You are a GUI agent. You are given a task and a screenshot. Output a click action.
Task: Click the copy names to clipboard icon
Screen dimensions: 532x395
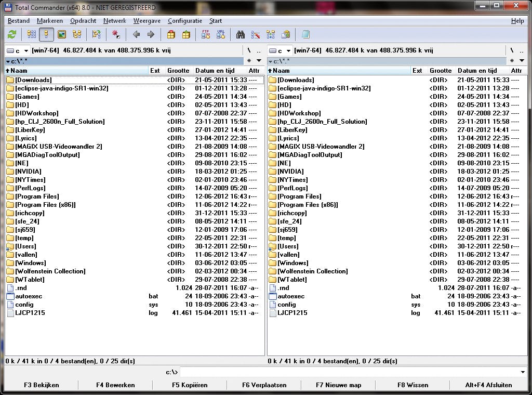point(286,34)
